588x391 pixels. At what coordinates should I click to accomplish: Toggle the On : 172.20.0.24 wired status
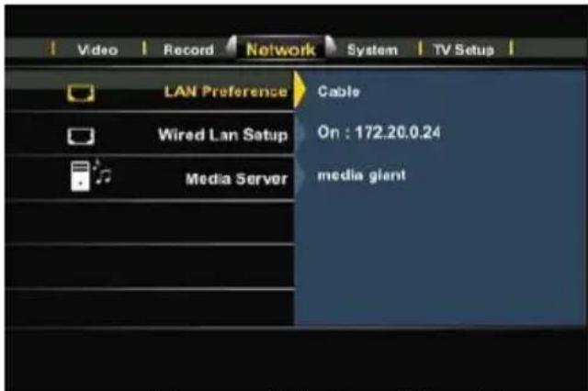coord(379,132)
